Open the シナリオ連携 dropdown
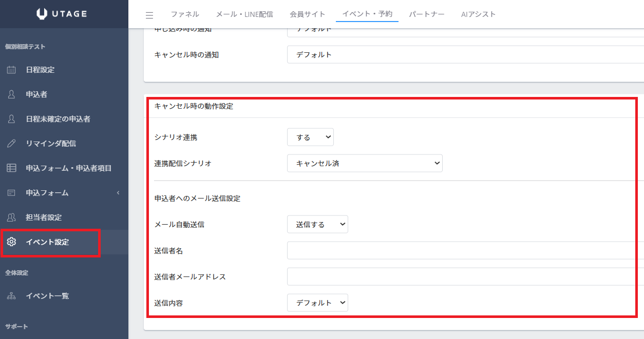 310,137
